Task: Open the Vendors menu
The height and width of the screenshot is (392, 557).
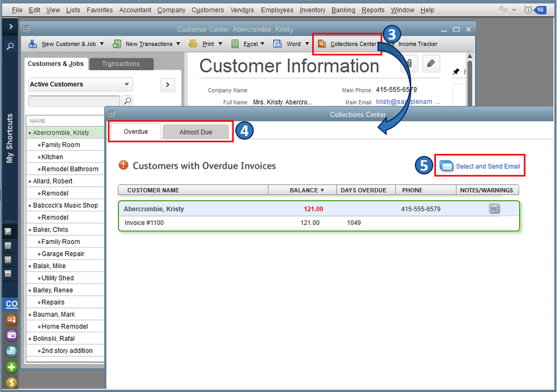Action: [x=242, y=10]
